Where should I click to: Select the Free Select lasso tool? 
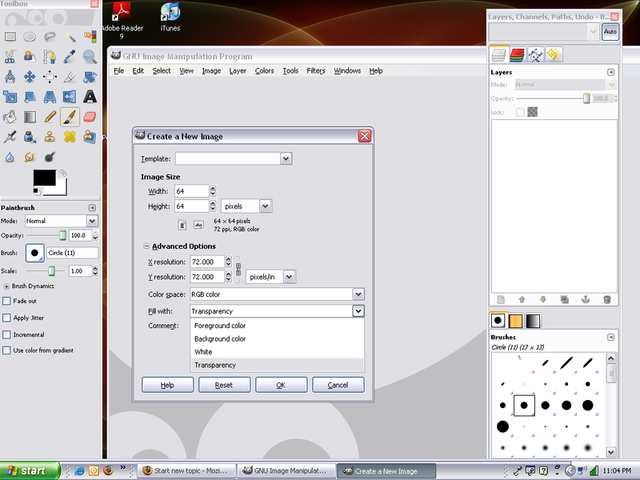coord(50,37)
